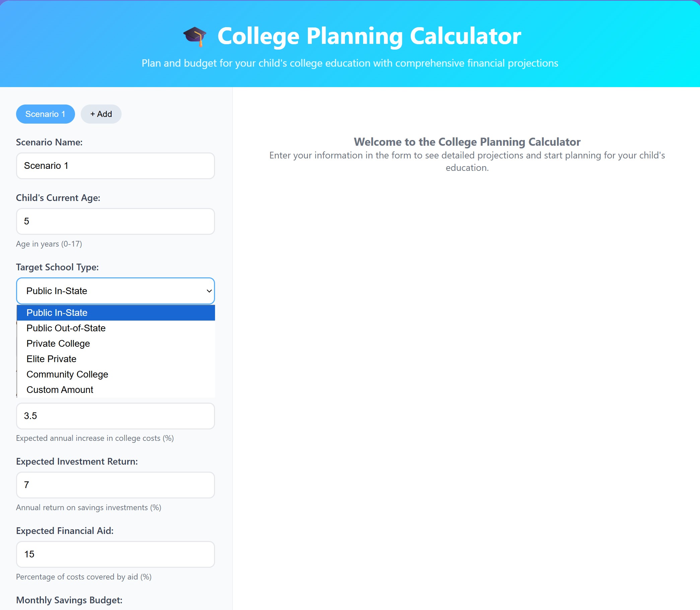Click the Scenario Name input field
The height and width of the screenshot is (610, 700).
tap(115, 166)
